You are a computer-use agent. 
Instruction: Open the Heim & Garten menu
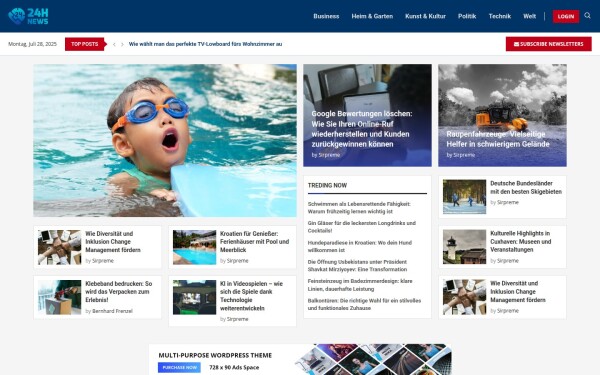point(372,16)
